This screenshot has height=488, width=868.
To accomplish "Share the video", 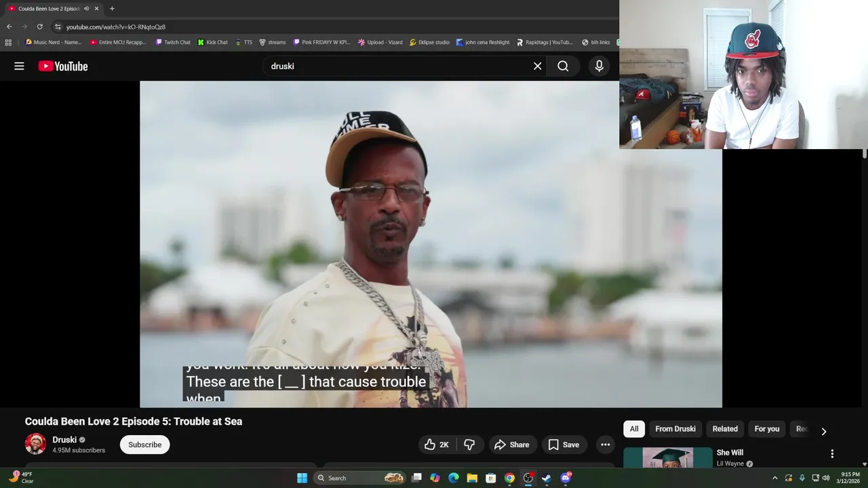I will pyautogui.click(x=512, y=445).
